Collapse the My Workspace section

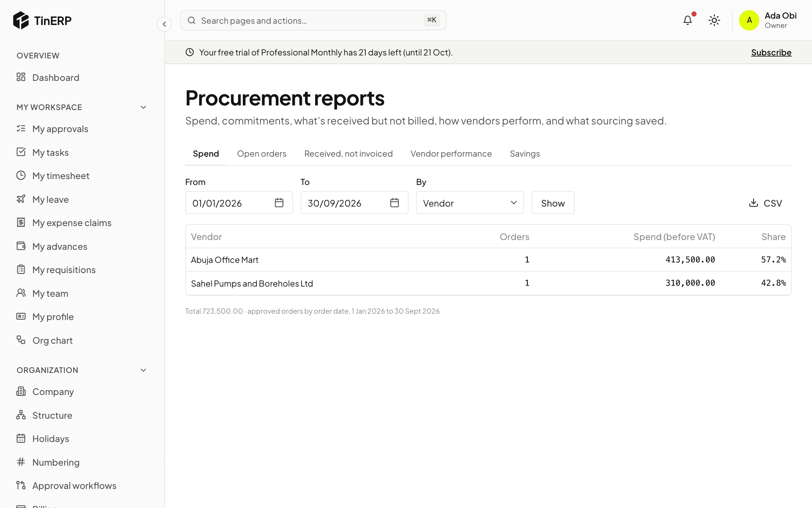[x=143, y=107]
